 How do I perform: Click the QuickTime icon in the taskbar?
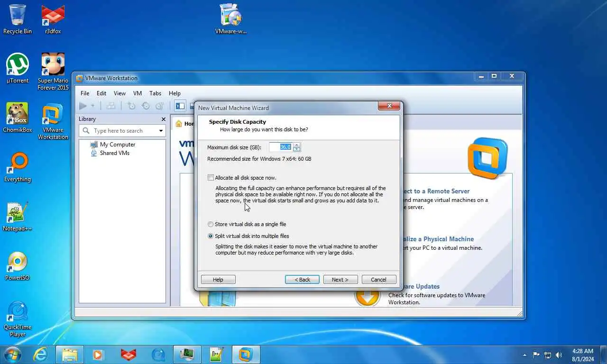pos(158,355)
